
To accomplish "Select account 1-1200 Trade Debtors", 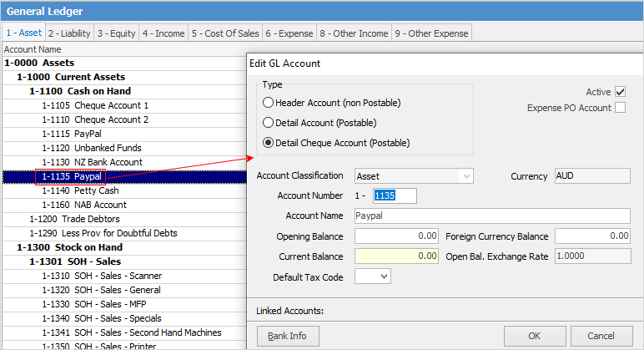I will pyautogui.click(x=124, y=219).
